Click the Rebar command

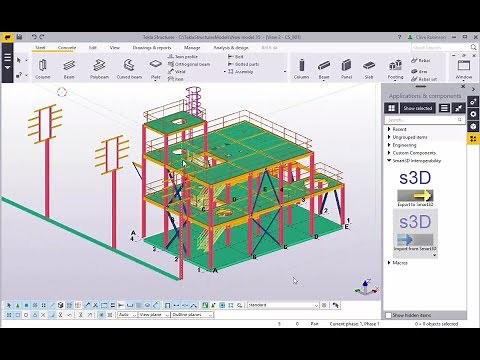point(421,60)
